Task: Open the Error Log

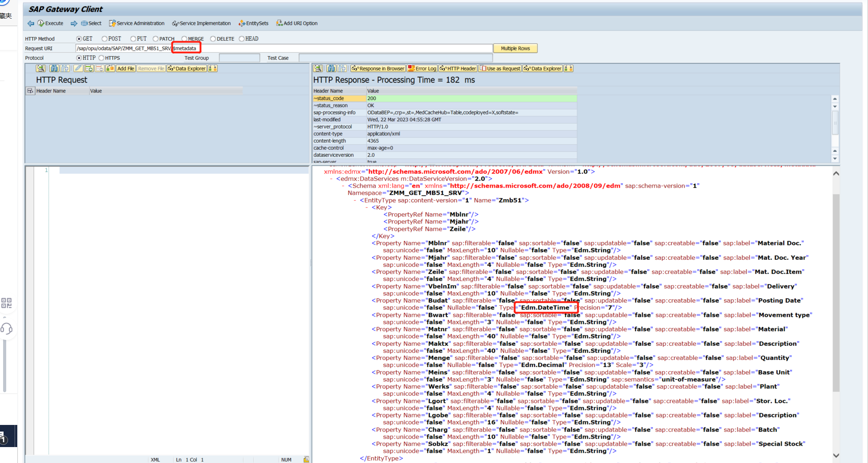Action: click(422, 68)
